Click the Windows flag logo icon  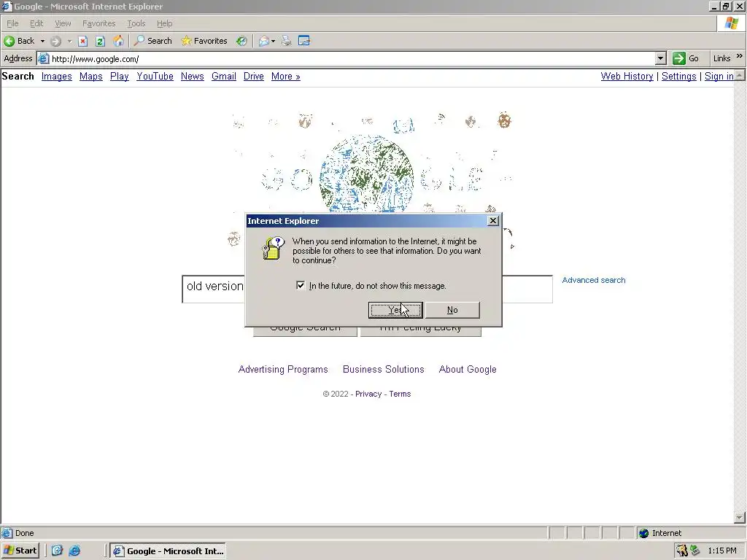coord(731,23)
